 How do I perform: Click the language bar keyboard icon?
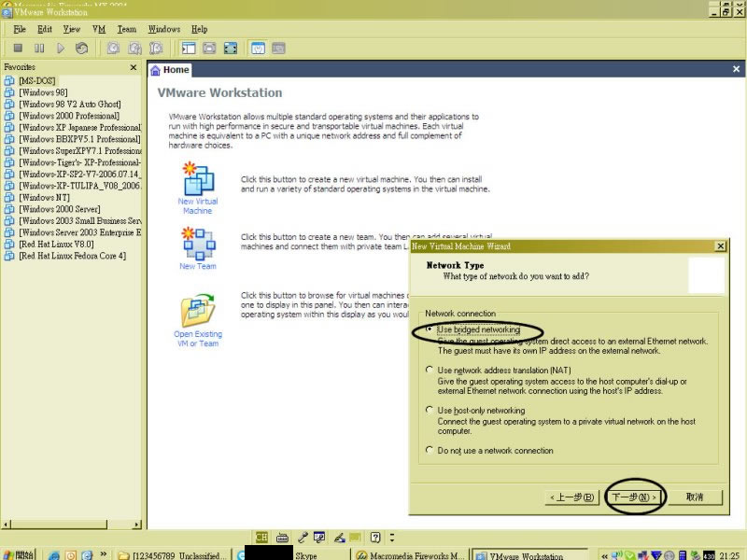point(282,538)
